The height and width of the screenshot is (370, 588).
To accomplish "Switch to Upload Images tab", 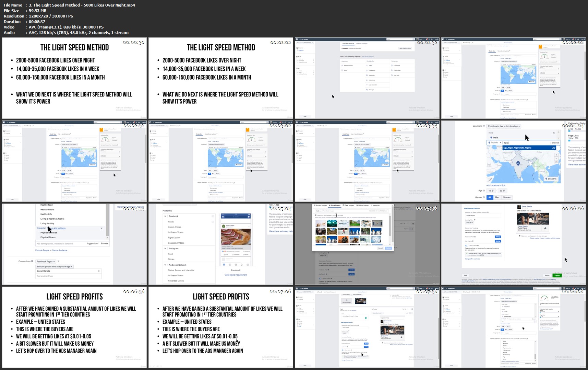I will point(362,205).
